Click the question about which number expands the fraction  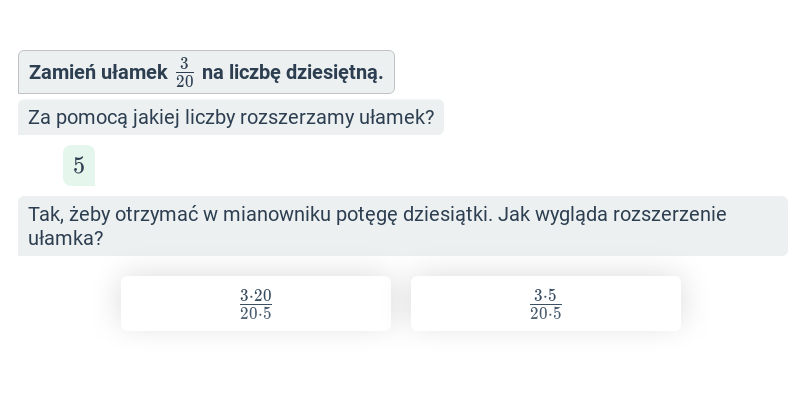point(231,117)
